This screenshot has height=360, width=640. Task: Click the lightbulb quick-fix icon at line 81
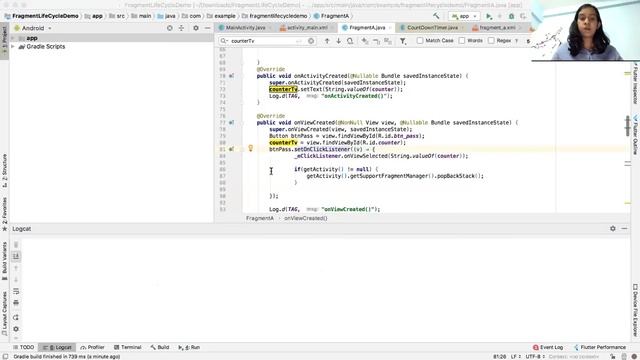pos(251,149)
